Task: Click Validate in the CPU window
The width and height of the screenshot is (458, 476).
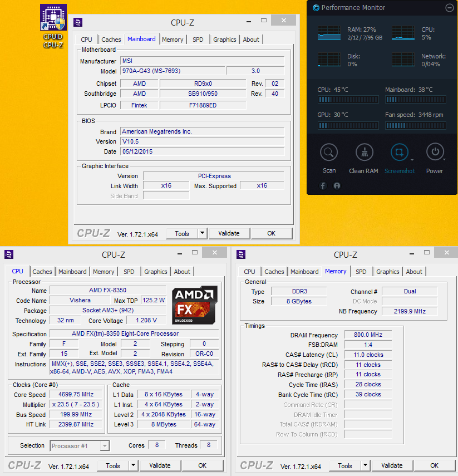Action: tap(160, 465)
